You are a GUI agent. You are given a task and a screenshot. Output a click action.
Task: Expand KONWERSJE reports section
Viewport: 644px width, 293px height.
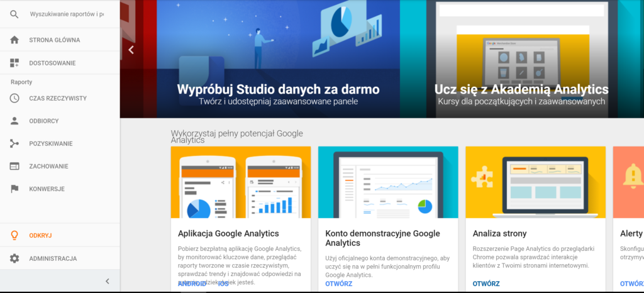(x=47, y=189)
